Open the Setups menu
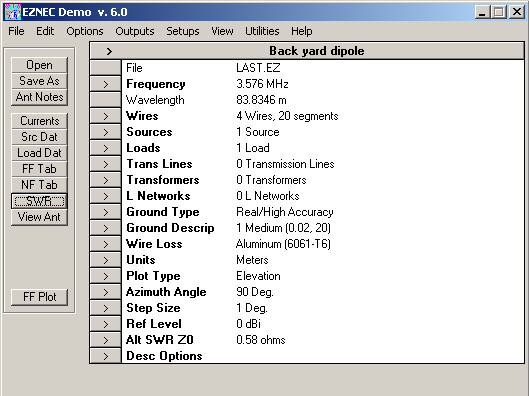This screenshot has height=396, width=529. pyautogui.click(x=183, y=31)
